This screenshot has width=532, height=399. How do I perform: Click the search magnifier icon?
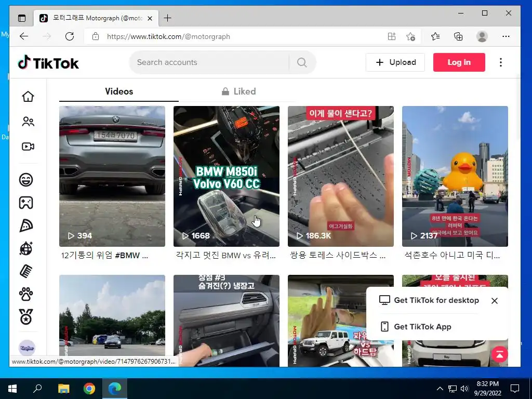(302, 62)
